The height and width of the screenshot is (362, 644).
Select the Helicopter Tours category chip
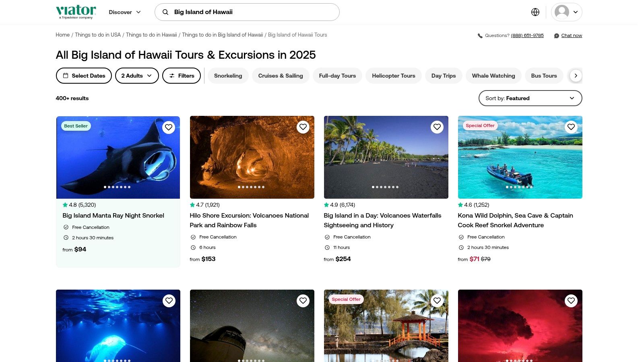(393, 76)
